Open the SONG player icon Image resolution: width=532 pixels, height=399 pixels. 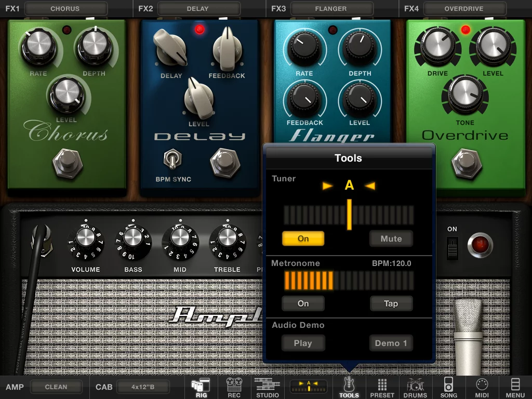448,387
